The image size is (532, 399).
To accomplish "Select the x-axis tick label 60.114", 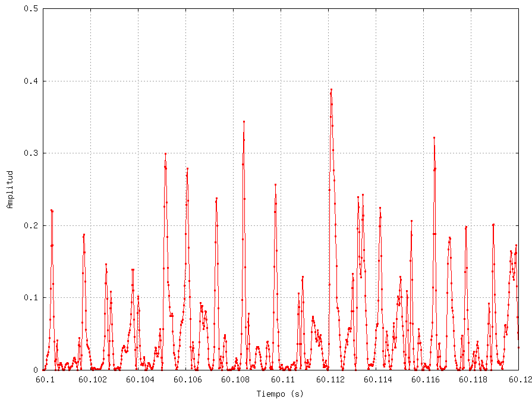I will click(x=376, y=379).
